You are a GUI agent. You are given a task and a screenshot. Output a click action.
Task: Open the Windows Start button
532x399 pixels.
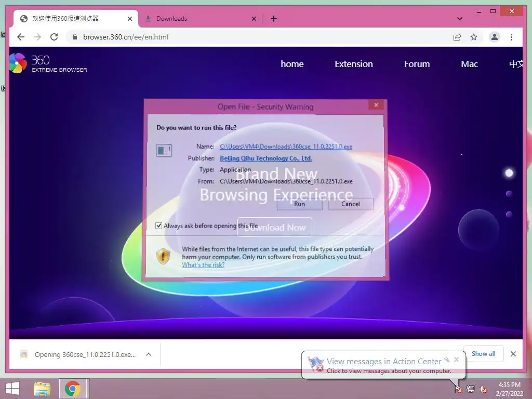click(12, 389)
